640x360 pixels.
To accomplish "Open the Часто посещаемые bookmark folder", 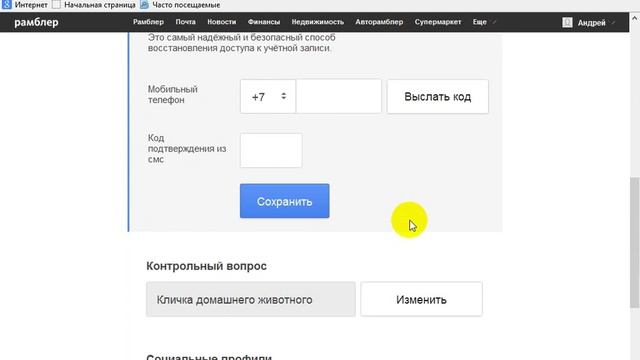I will click(x=180, y=5).
